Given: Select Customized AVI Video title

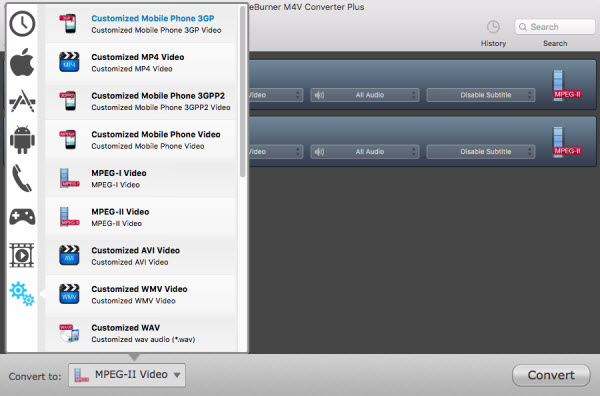Looking at the screenshot, I should tap(135, 250).
